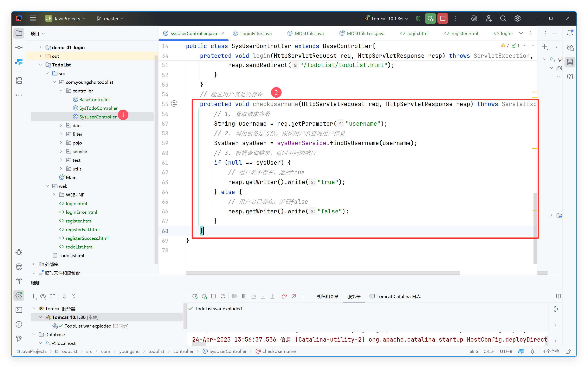Screen dimensions: 588x368
Task: Click the editor horizontal scrollbar
Action: point(323,273)
